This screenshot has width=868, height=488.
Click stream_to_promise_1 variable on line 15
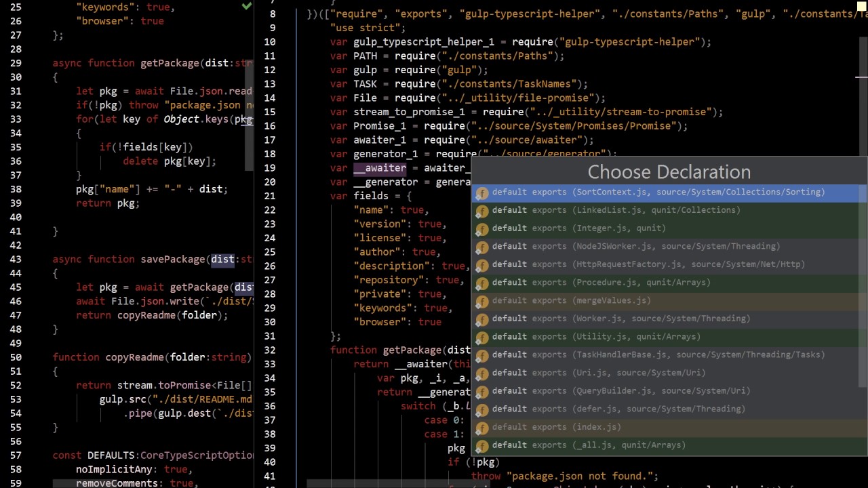click(409, 112)
